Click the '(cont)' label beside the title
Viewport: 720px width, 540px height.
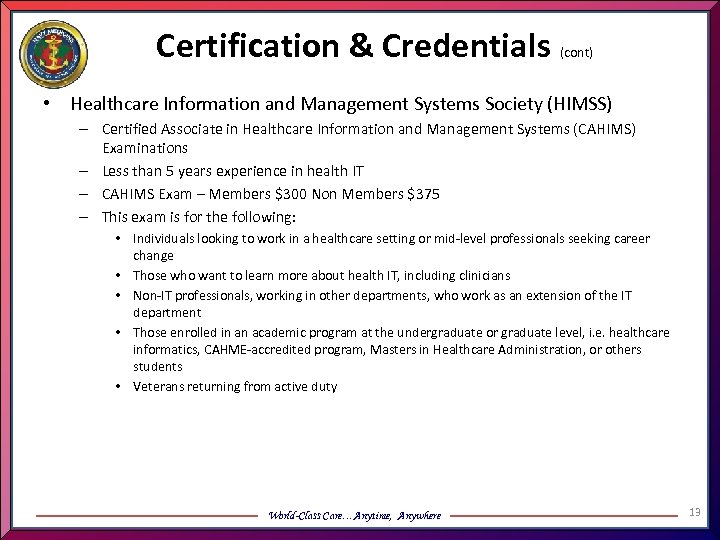576,52
